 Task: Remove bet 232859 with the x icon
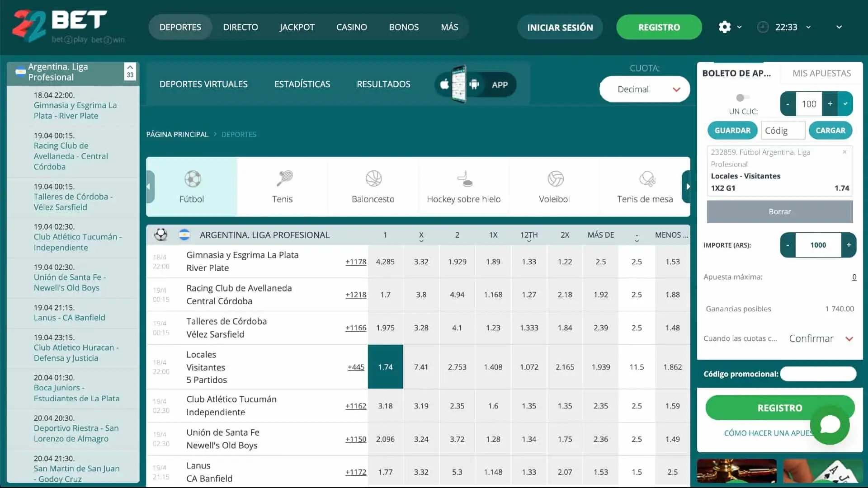point(844,152)
